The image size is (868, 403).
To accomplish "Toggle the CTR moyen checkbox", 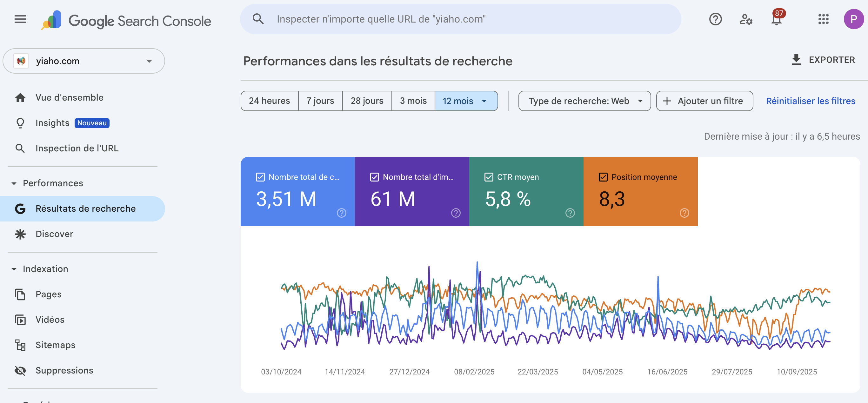I will coord(489,177).
